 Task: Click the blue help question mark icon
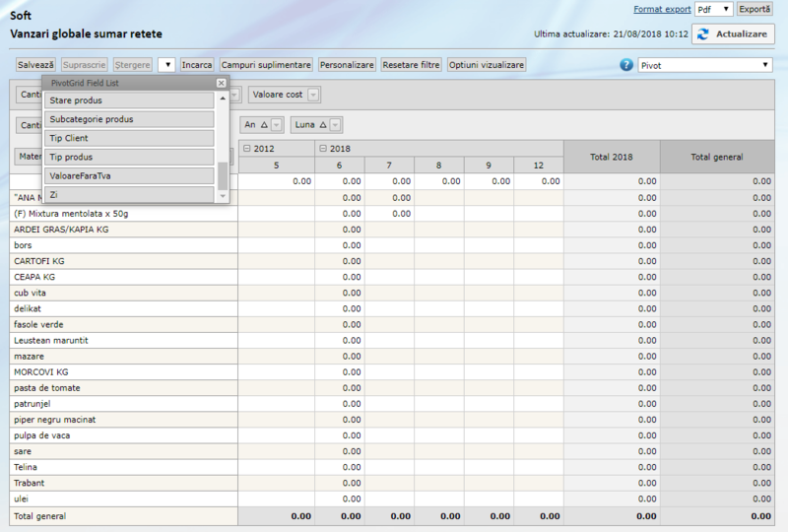click(x=626, y=65)
